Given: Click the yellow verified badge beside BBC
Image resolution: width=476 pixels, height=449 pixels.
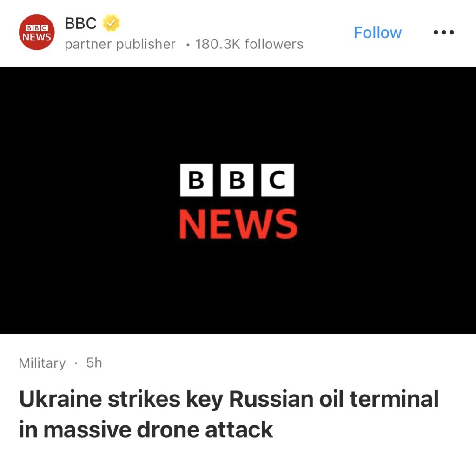Looking at the screenshot, I should point(111,23).
